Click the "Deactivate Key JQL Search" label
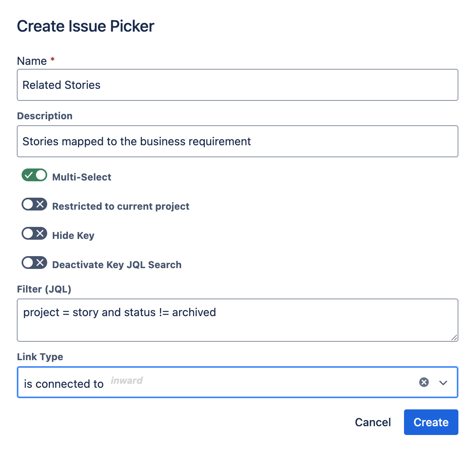The height and width of the screenshot is (453, 476). coord(117,265)
